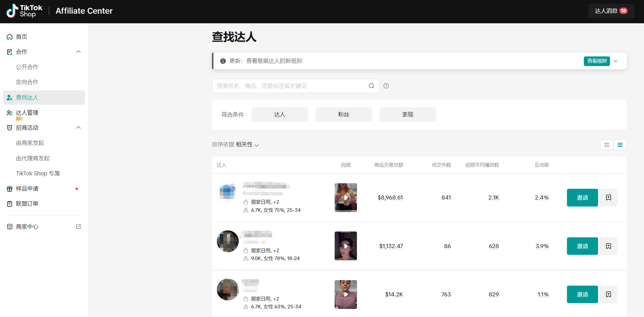Open 商家中心 external link

27,227
